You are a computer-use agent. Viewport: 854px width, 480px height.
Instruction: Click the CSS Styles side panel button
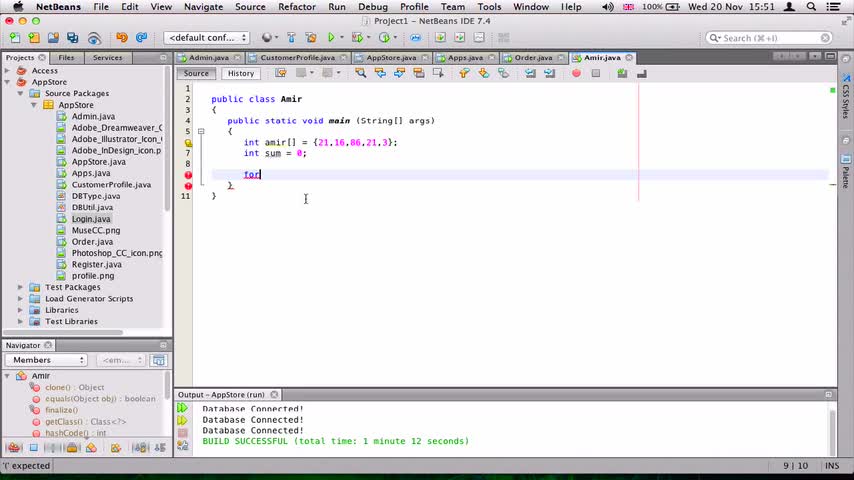[x=845, y=95]
